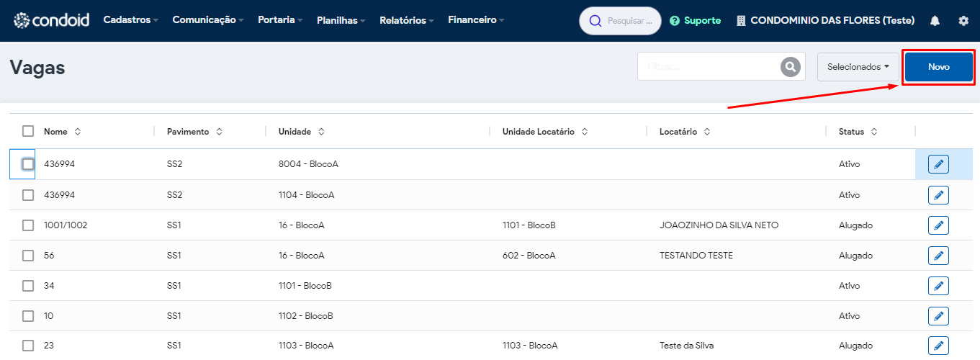Click the Novo button
This screenshot has height=360, width=980.
(938, 67)
